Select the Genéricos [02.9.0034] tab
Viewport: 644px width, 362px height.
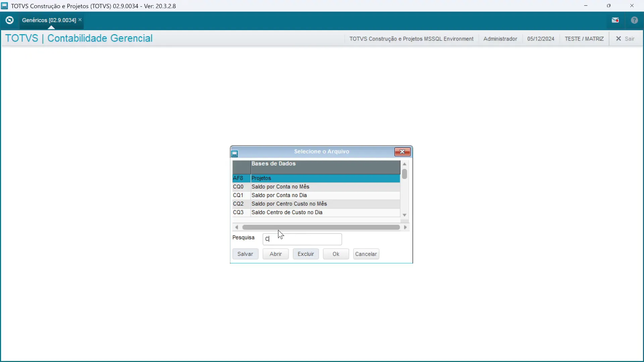click(49, 20)
